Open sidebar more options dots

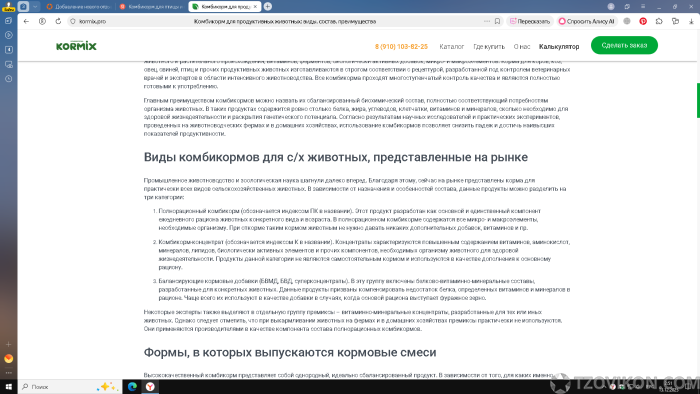point(8,373)
